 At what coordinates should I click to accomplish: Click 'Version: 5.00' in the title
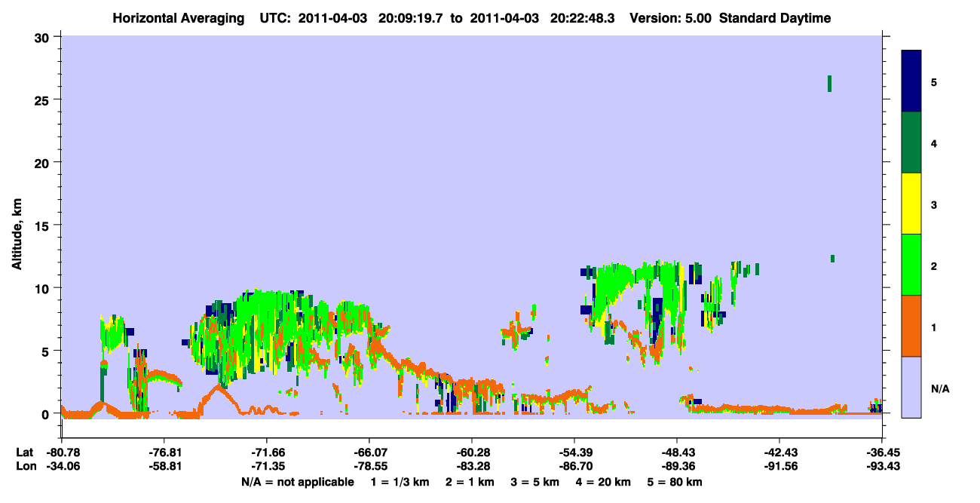[671, 18]
